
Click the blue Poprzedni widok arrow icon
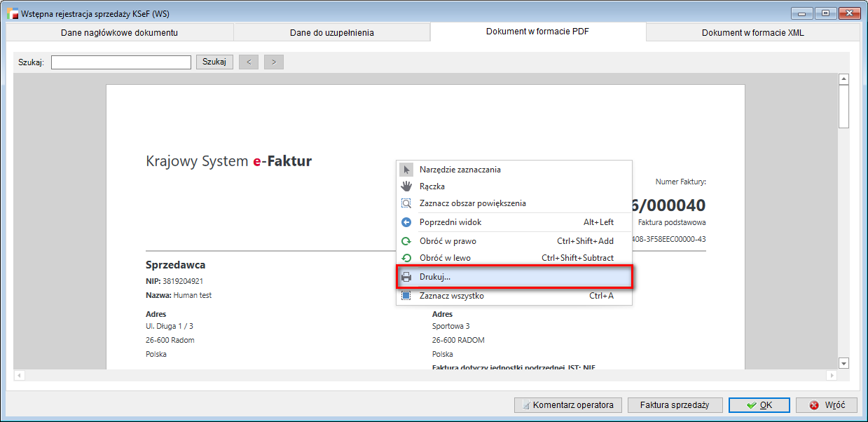point(406,222)
